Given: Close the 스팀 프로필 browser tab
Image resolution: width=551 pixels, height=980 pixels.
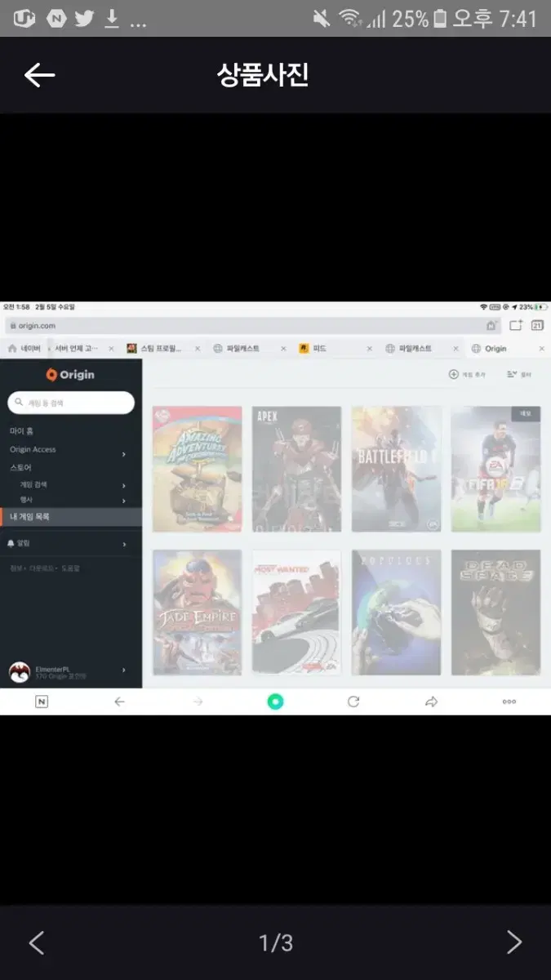Looking at the screenshot, I should (198, 349).
